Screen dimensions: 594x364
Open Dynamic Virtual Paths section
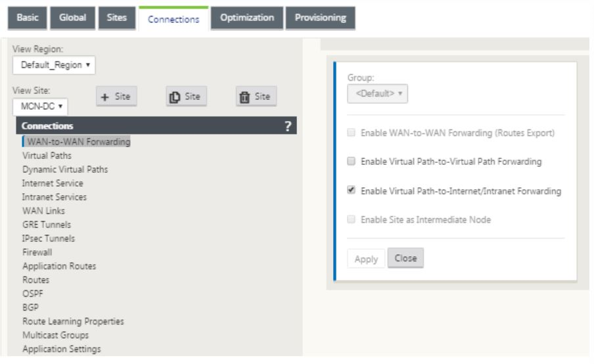point(65,170)
